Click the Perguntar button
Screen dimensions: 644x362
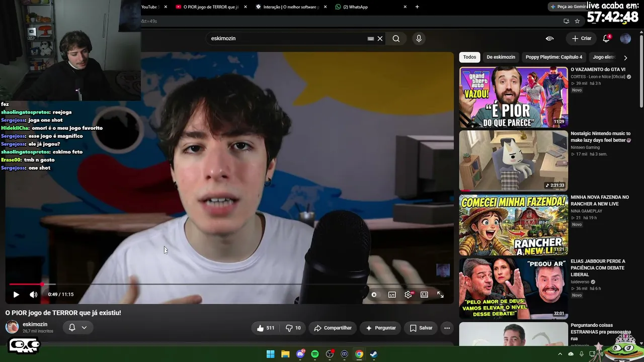[x=380, y=328]
